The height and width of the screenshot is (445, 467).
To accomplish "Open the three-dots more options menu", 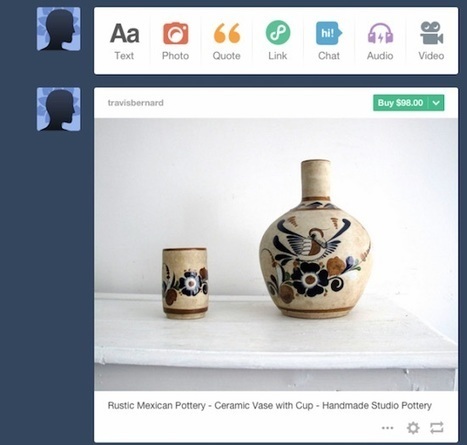I will coord(387,428).
